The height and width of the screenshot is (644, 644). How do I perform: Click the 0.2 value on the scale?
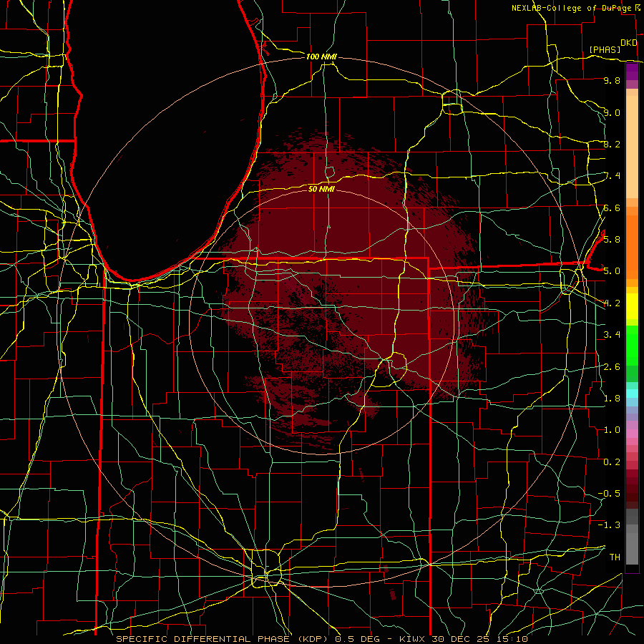612,462
